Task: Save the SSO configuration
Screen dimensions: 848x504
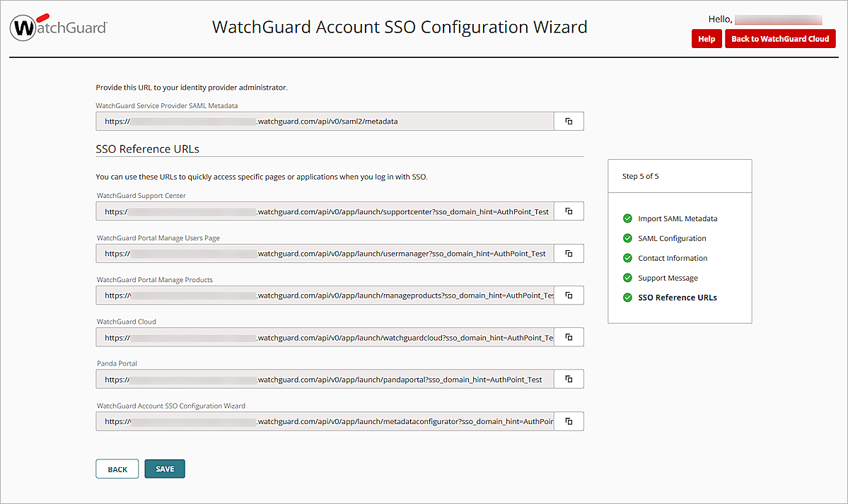Action: (x=164, y=468)
